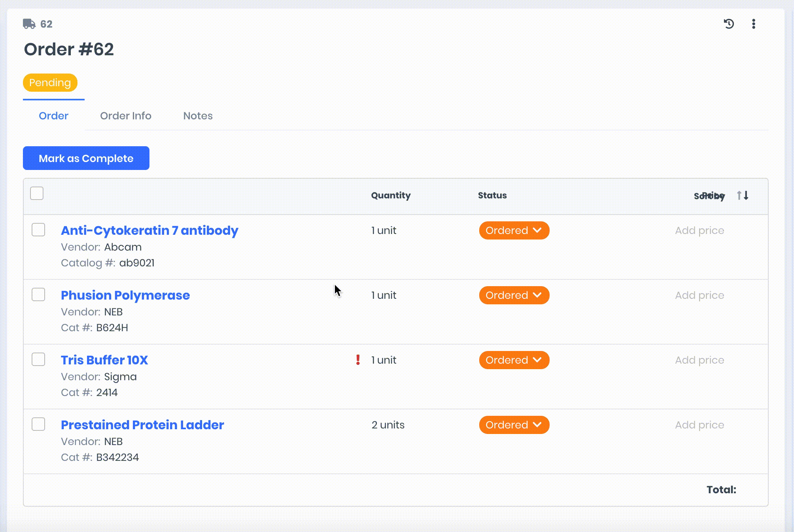Open the Prestained Protein Ladder link
The width and height of the screenshot is (794, 532).
[x=142, y=425]
